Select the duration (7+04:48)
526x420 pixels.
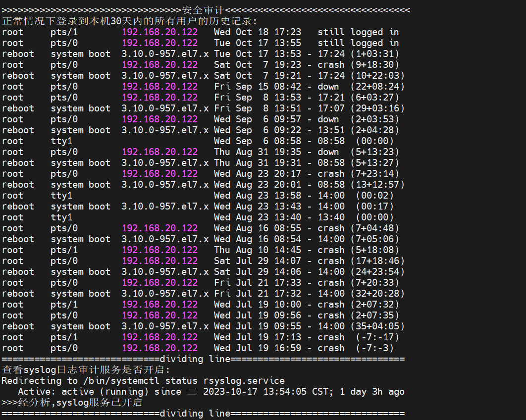pos(375,228)
